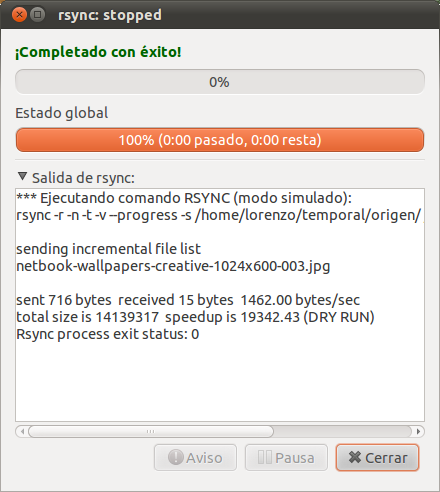
Task: Click the Cerrar button
Action: coord(377,457)
